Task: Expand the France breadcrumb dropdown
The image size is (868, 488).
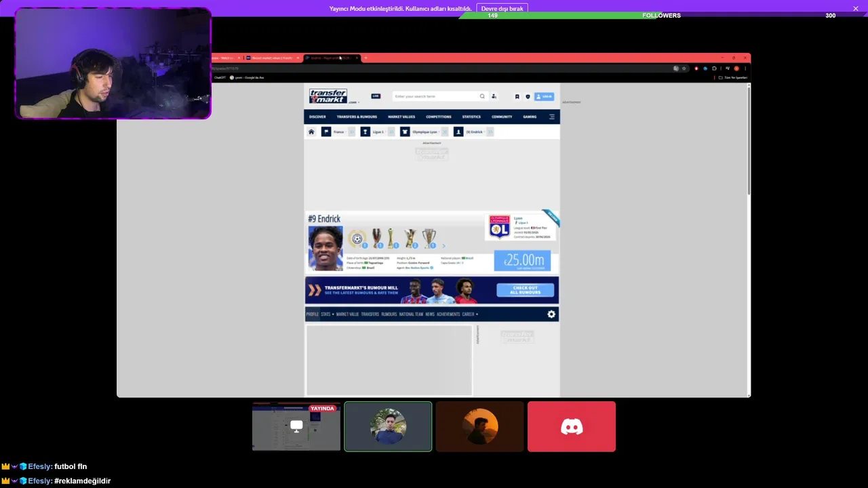Action: coord(351,131)
